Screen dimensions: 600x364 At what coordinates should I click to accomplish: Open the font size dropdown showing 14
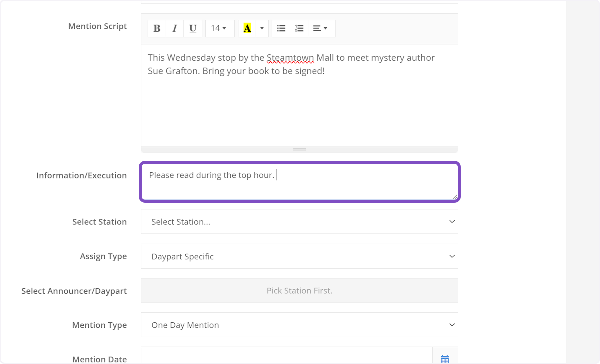click(x=220, y=28)
